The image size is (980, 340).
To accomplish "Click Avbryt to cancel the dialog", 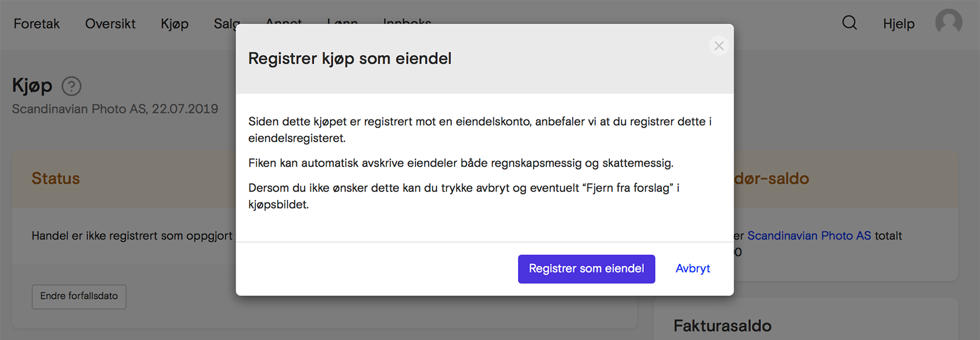I will 692,268.
